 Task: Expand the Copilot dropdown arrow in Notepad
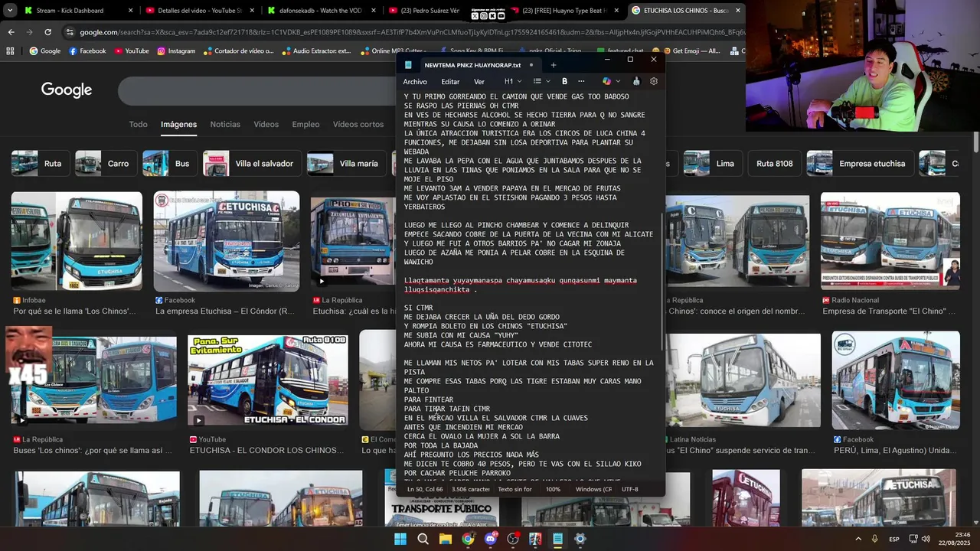click(618, 81)
